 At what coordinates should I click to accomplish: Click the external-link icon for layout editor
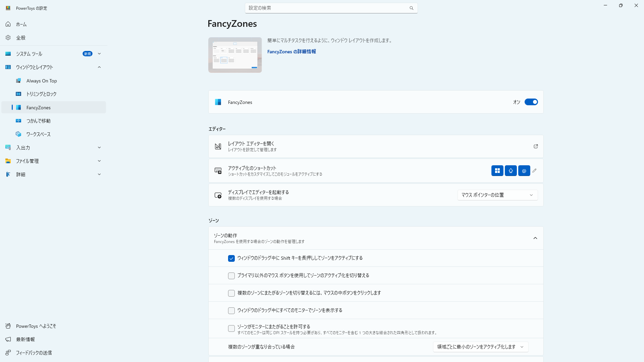[536, 146]
